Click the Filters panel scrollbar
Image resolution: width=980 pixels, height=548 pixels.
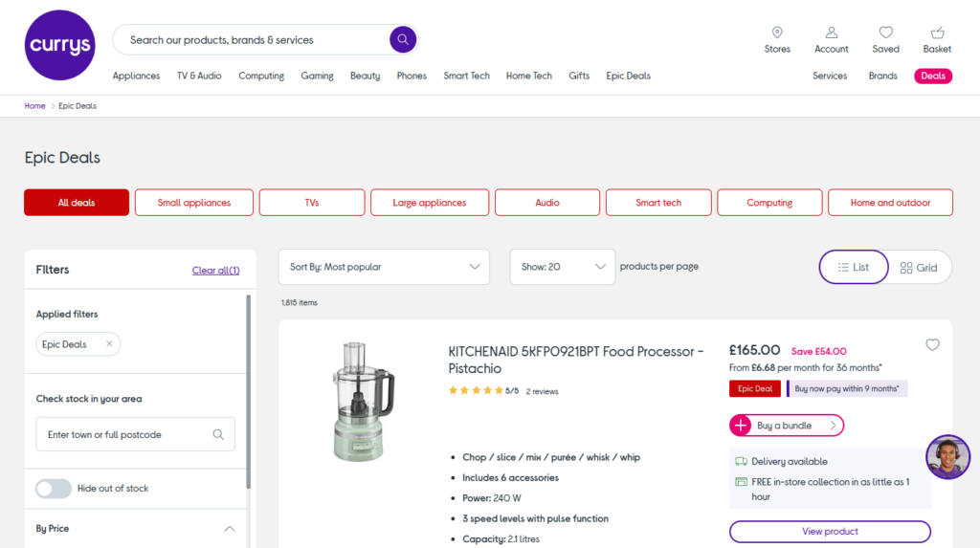coord(248,392)
